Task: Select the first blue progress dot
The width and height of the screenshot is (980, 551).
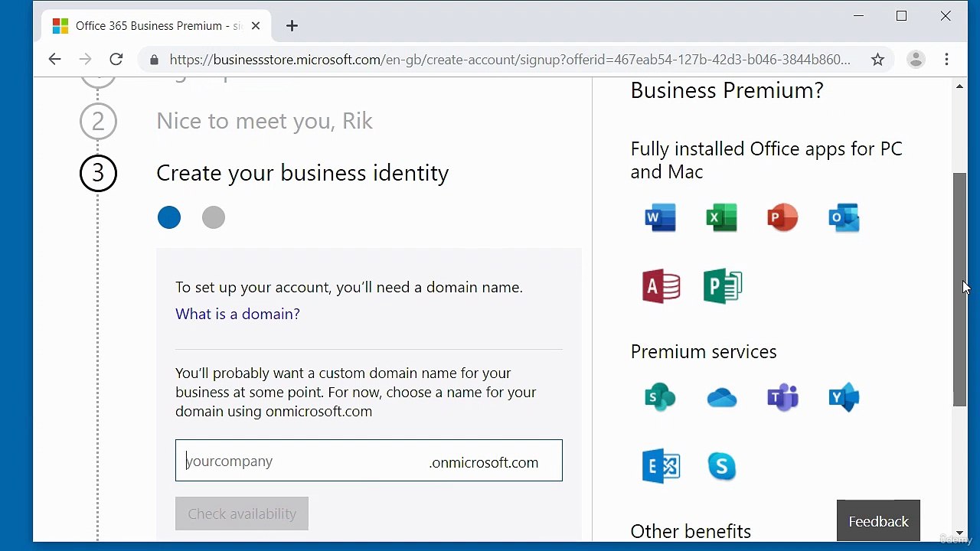Action: click(x=169, y=217)
